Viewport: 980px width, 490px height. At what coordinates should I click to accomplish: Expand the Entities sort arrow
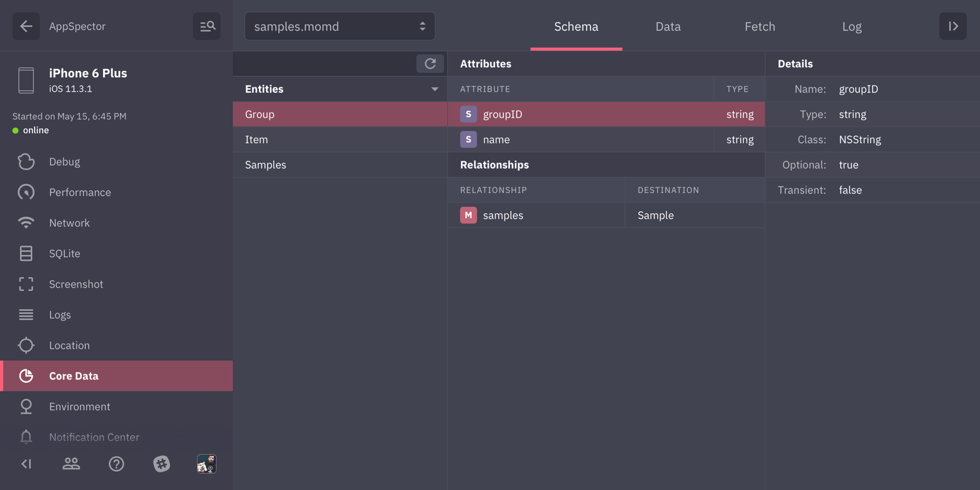coord(435,89)
